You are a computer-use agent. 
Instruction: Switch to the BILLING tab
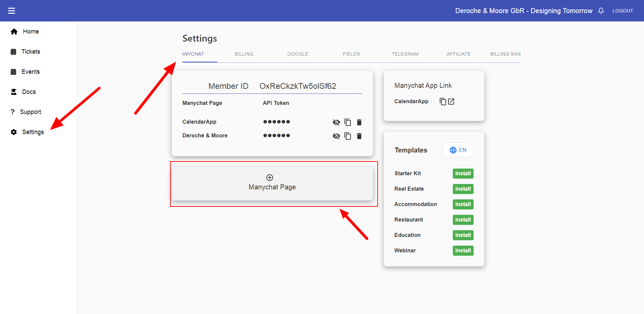pos(244,54)
